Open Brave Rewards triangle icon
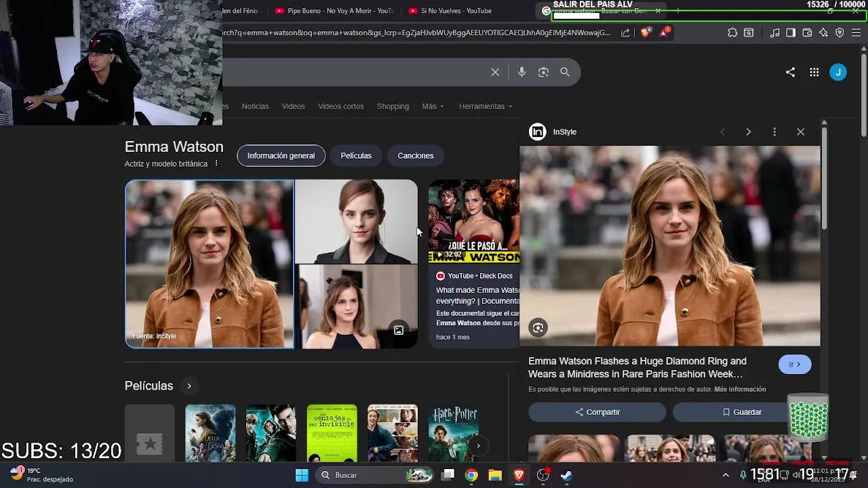 coord(664,32)
